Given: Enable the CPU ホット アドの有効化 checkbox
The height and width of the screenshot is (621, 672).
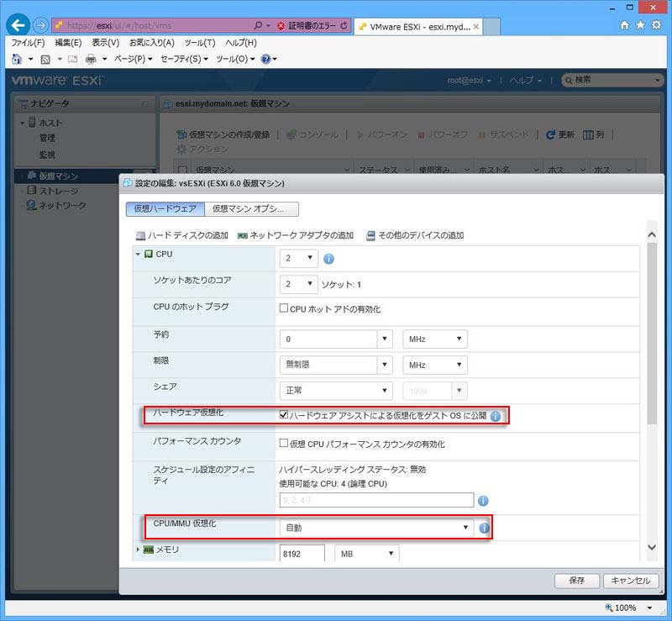Looking at the screenshot, I should click(x=283, y=308).
